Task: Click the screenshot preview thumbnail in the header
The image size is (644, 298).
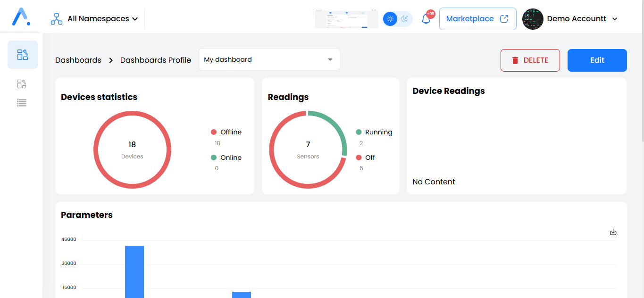Action: [x=346, y=18]
